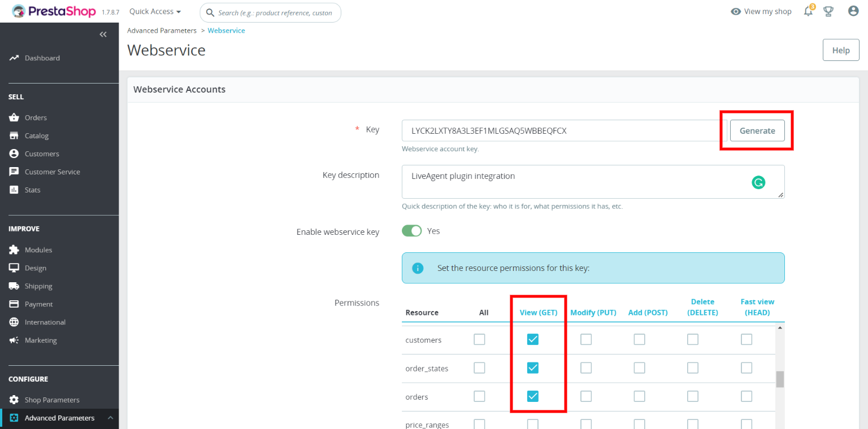Collapse the sidebar with double-chevron icon
Screen dimensions: 868x429
pos(103,34)
